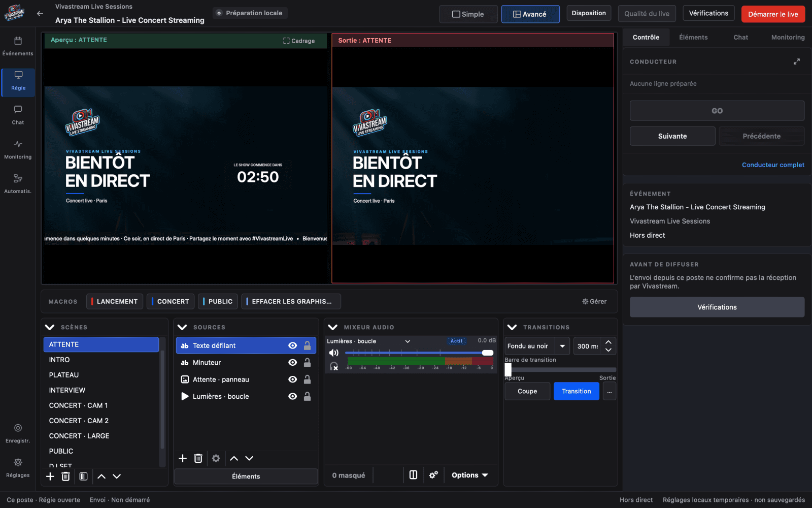Adjust Lumières boucle volume slider
812x508 pixels.
coord(419,353)
